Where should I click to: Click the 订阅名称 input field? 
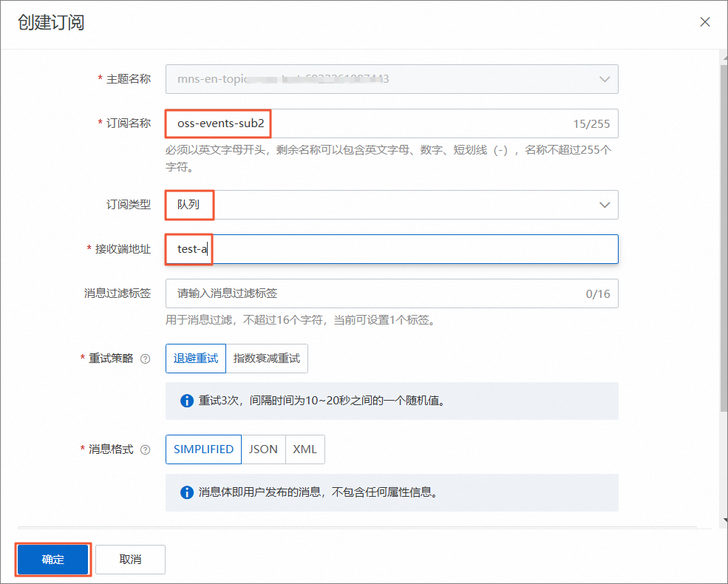pyautogui.click(x=392, y=123)
